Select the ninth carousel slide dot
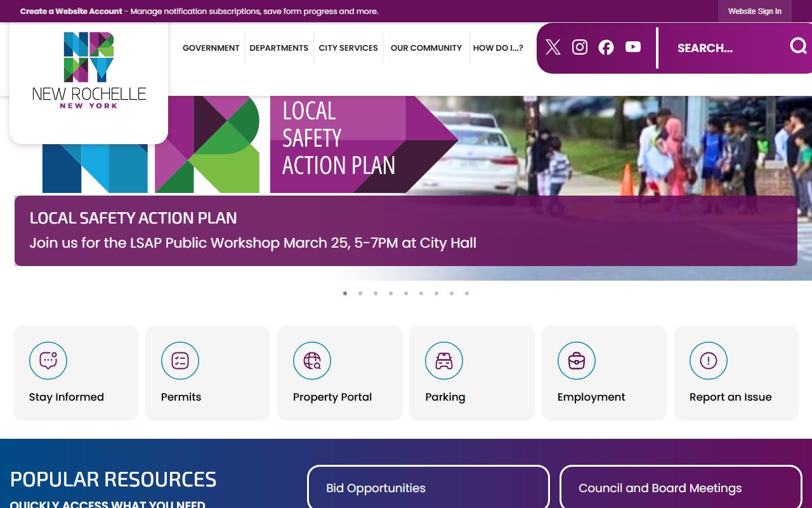812x508 pixels. 467,293
